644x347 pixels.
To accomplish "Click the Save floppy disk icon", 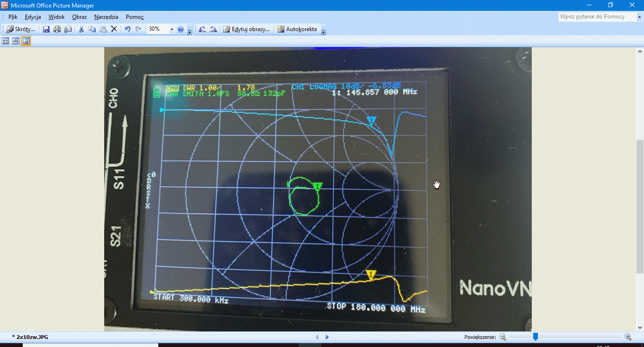I will click(46, 29).
